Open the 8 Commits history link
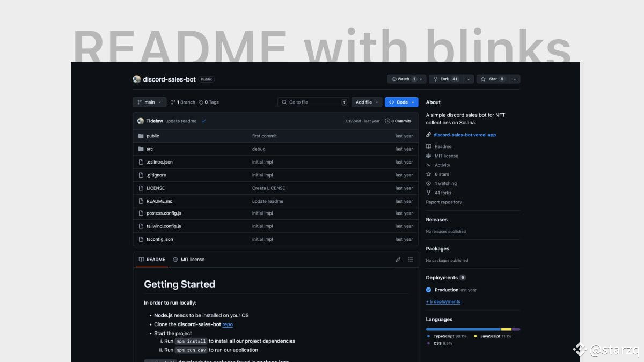Image resolution: width=644 pixels, height=362 pixels. (x=398, y=121)
